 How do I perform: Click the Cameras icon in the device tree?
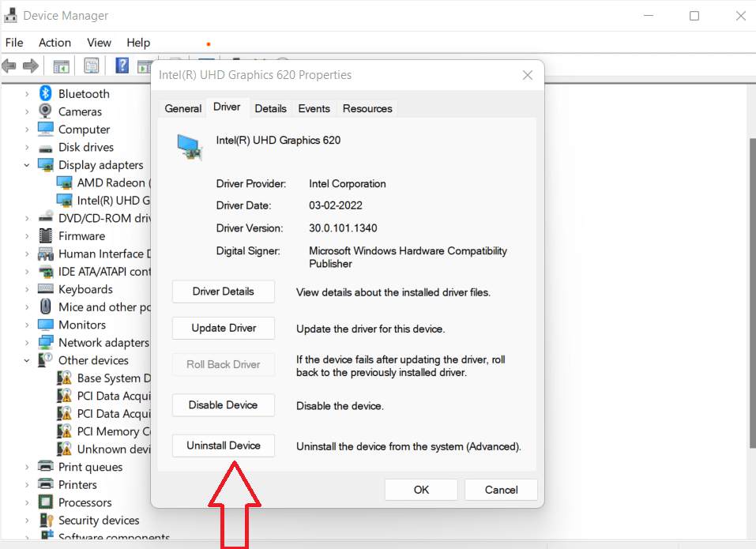[45, 111]
